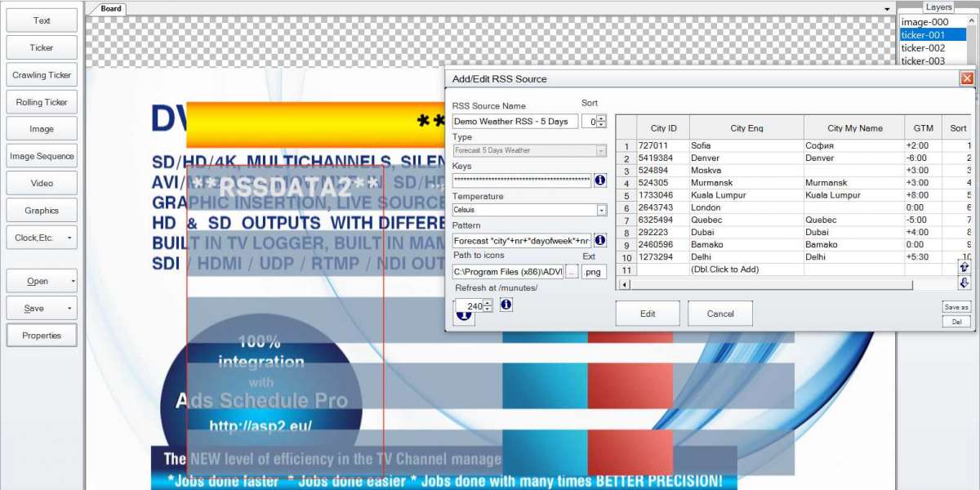The height and width of the screenshot is (490, 980).
Task: Expand the Open button dropdown arrow
Action: (73, 282)
